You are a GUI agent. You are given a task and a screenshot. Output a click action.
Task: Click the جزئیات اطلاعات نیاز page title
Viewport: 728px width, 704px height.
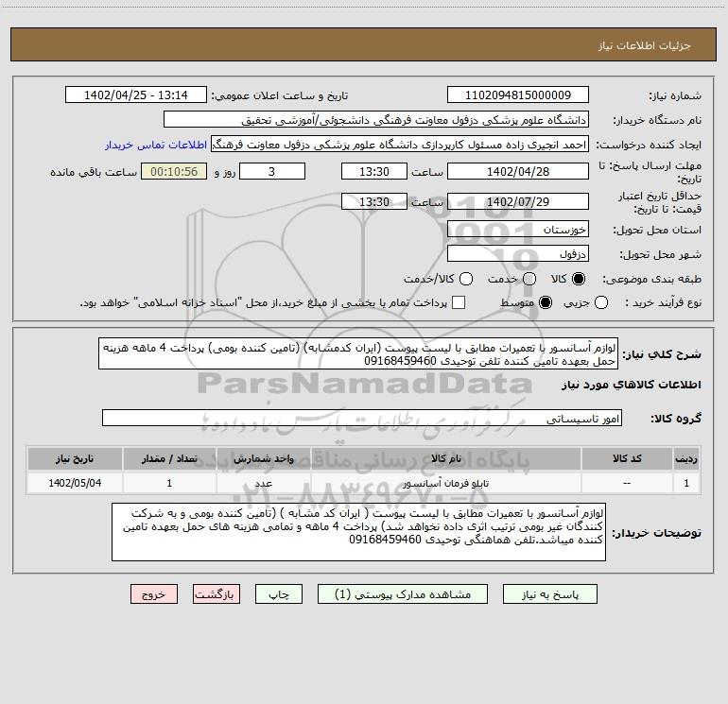point(644,45)
